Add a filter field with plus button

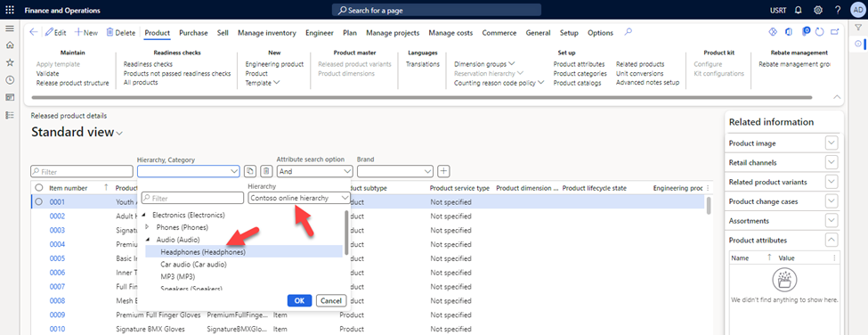(443, 171)
